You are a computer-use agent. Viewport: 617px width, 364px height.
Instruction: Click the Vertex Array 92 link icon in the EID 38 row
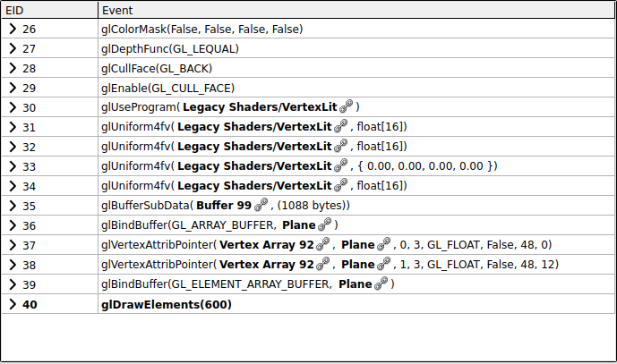(322, 263)
